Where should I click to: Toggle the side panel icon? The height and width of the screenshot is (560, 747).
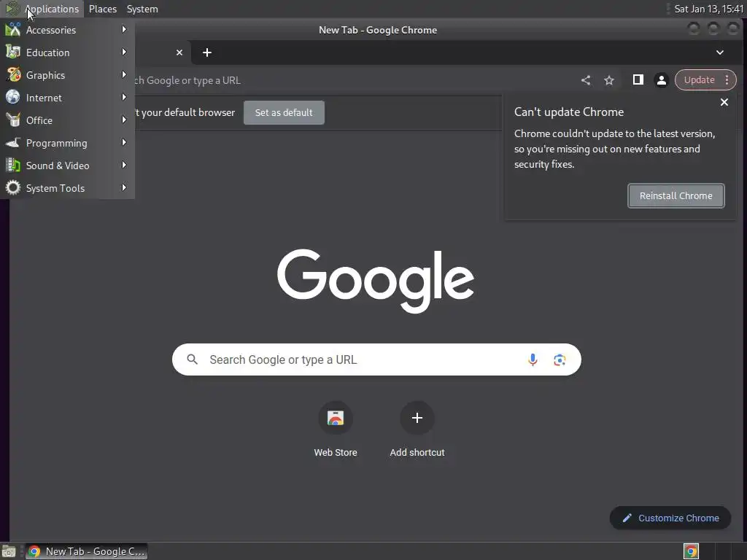(x=638, y=80)
